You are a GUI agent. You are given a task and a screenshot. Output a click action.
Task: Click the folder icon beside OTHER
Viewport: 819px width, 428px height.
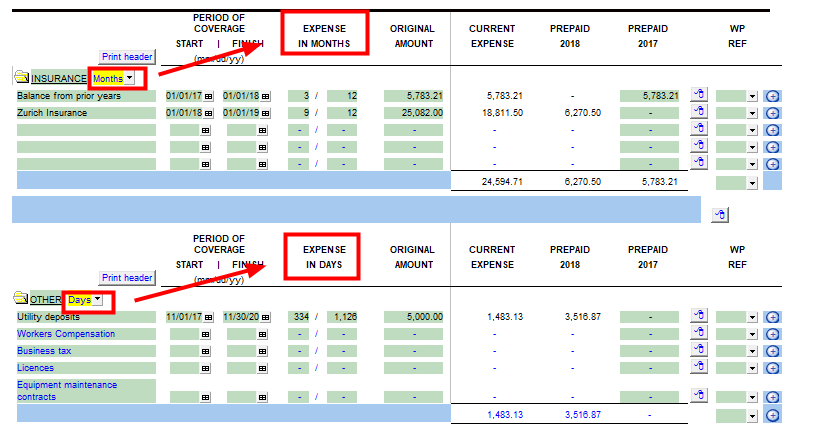[21, 299]
